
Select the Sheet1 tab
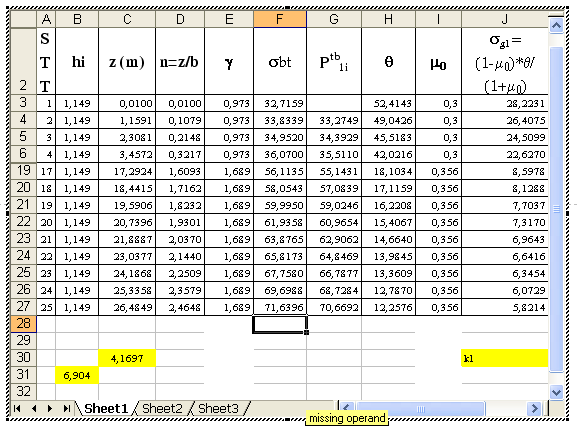point(106,409)
